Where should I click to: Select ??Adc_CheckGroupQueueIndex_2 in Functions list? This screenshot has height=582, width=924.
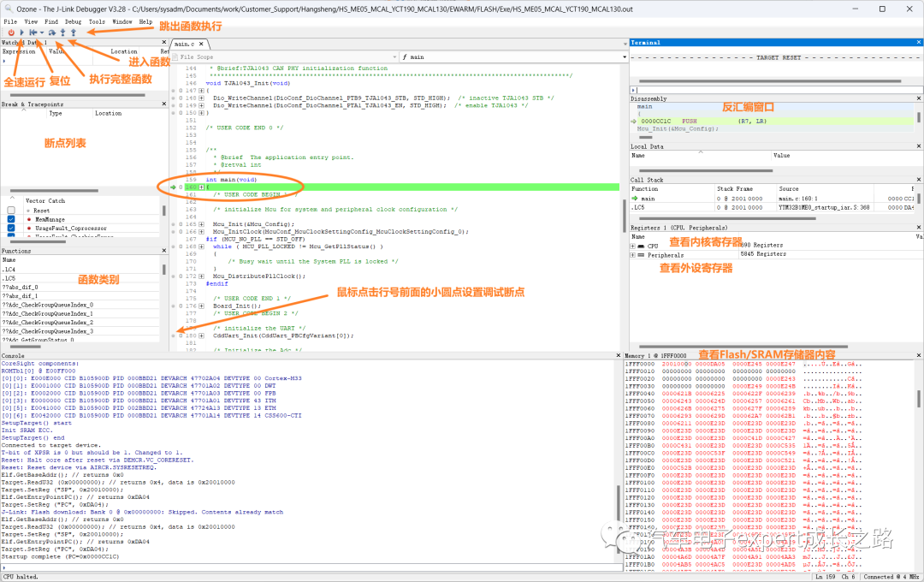tap(80, 323)
